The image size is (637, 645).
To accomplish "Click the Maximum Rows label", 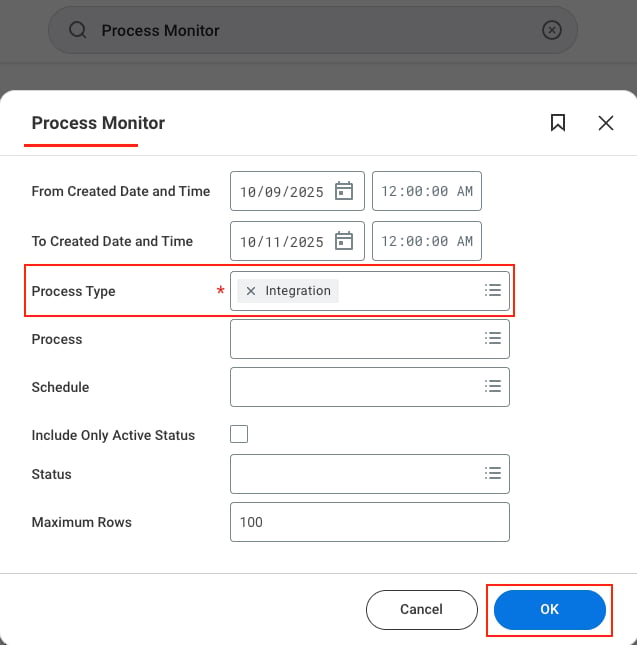I will [x=81, y=522].
